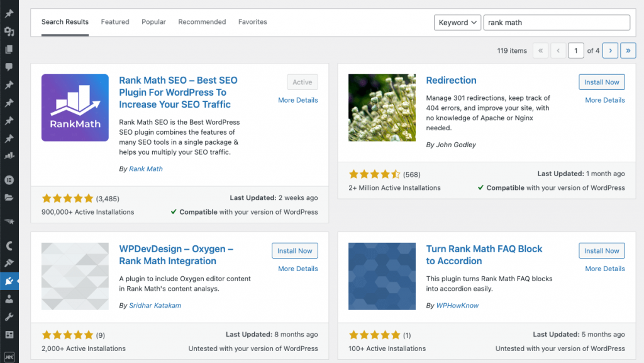Switch to the Popular tab
The height and width of the screenshot is (363, 644).
tap(153, 22)
